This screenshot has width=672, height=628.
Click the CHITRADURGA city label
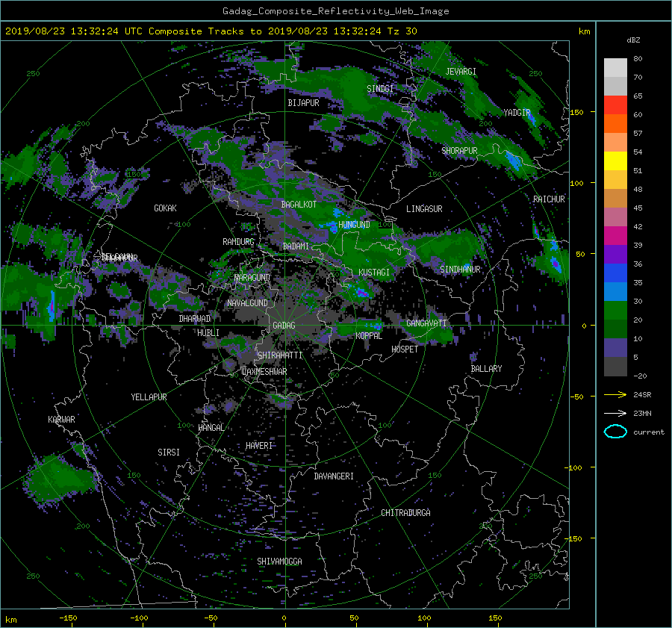[405, 513]
